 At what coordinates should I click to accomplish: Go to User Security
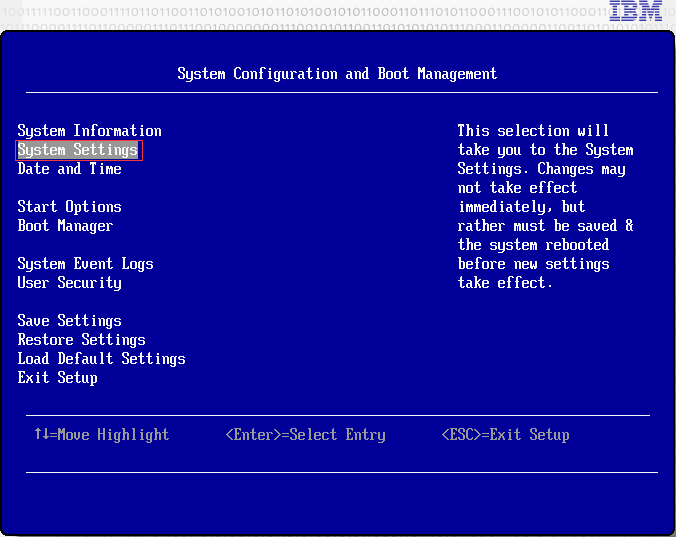click(69, 283)
